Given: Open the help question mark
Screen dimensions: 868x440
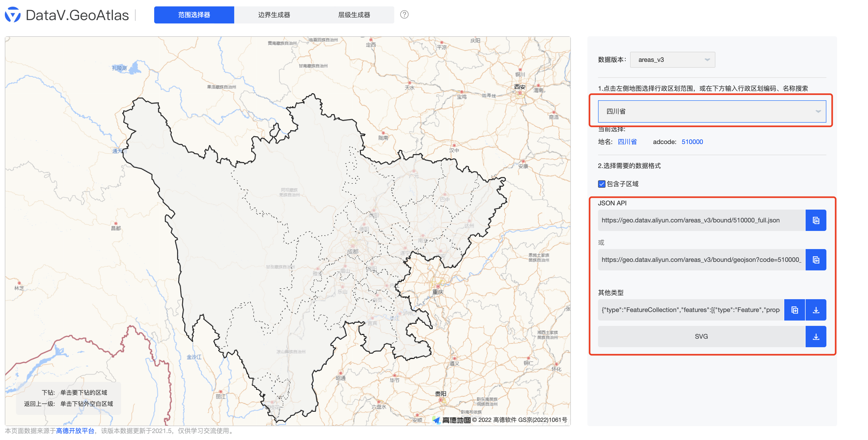Looking at the screenshot, I should tap(404, 14).
